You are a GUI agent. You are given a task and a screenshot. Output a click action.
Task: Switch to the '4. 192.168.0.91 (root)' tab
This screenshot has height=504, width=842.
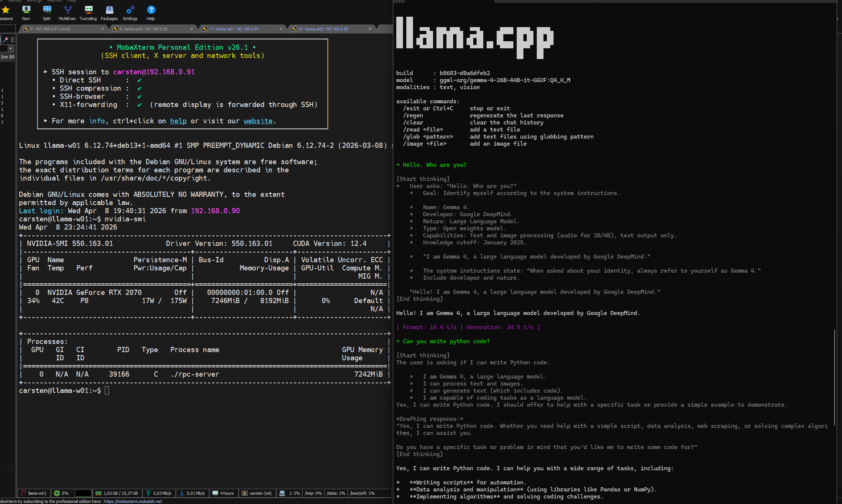64,29
